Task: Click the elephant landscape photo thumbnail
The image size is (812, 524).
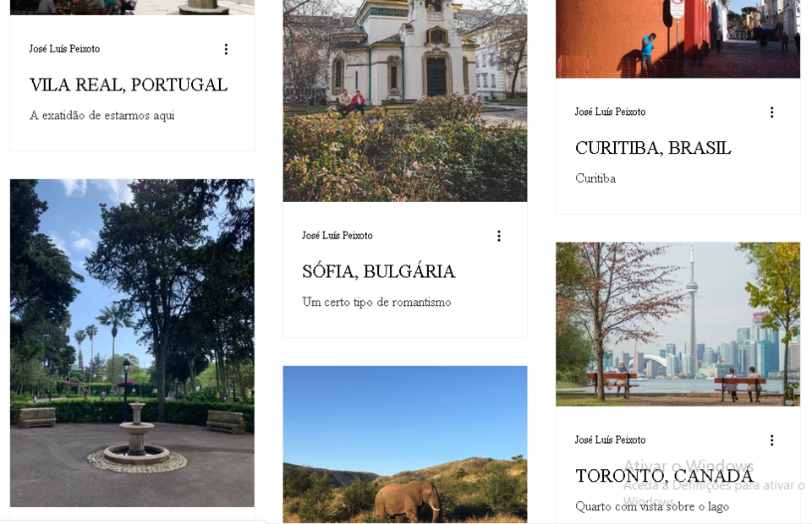Action: coord(405,445)
